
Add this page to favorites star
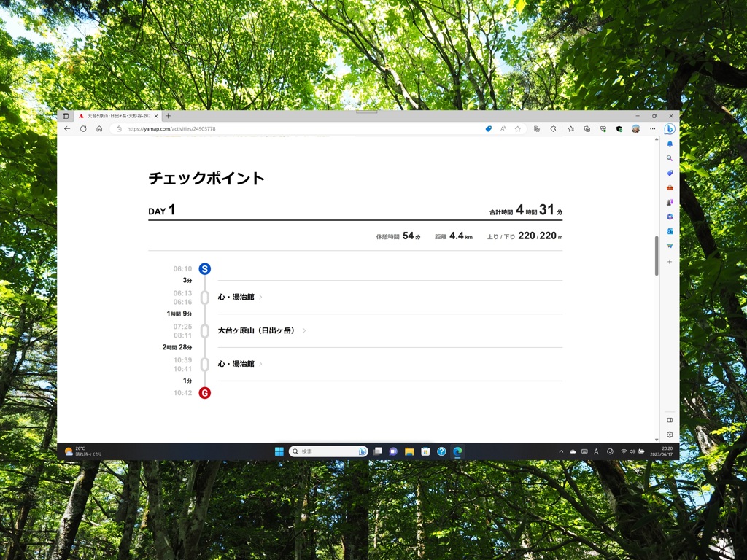tap(518, 128)
